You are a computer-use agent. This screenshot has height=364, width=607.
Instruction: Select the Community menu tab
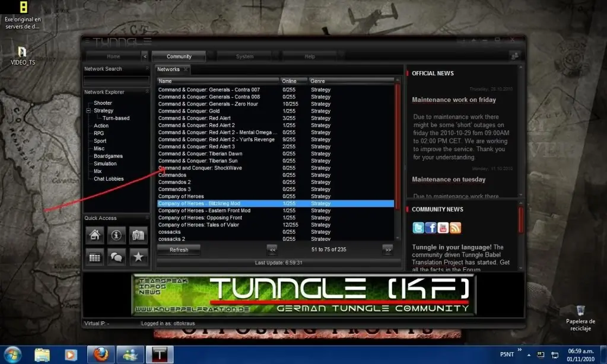coord(179,56)
